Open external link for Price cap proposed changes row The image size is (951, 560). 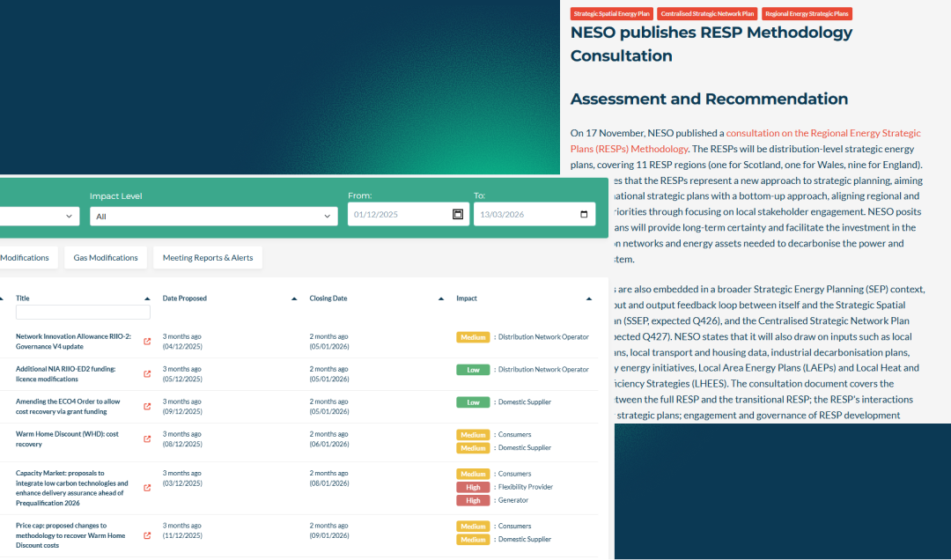147,535
